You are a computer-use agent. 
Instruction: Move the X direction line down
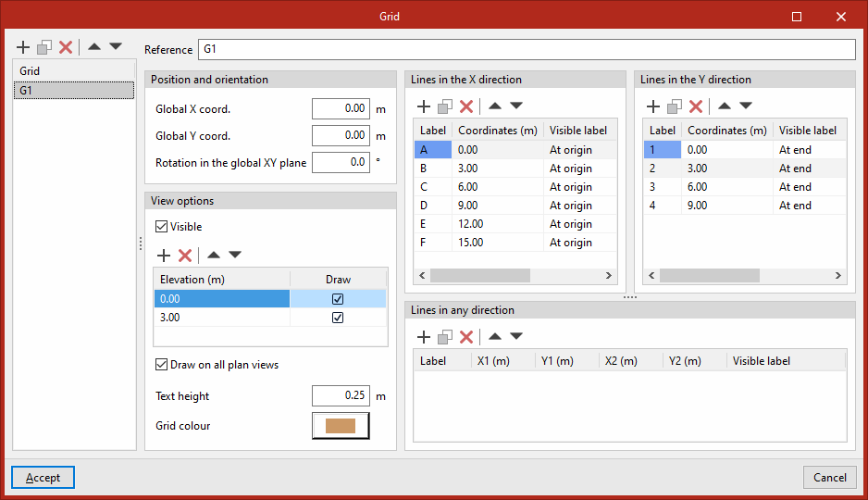516,106
